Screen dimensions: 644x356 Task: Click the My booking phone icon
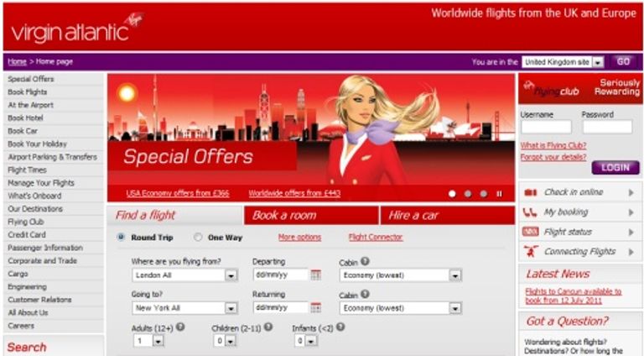tap(530, 212)
